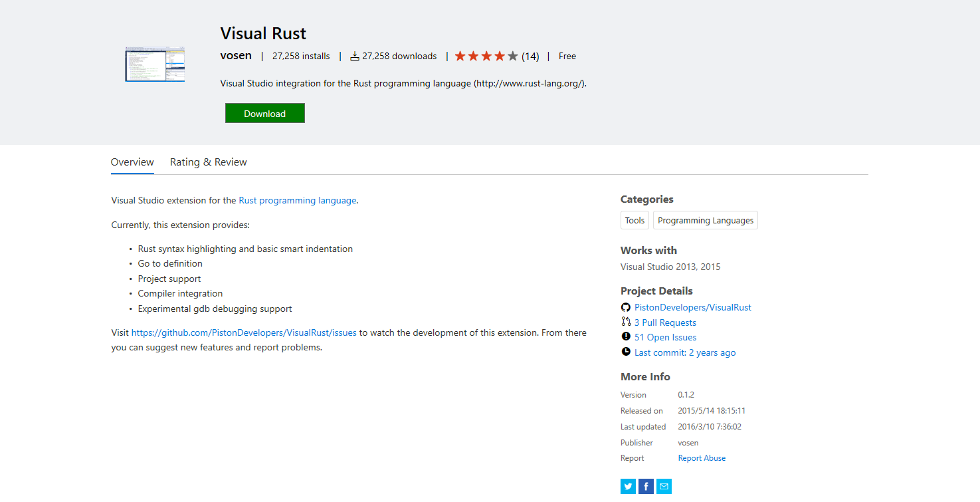Viewport: 980px width, 502px height.
Task: Click the Released on label
Action: point(642,411)
